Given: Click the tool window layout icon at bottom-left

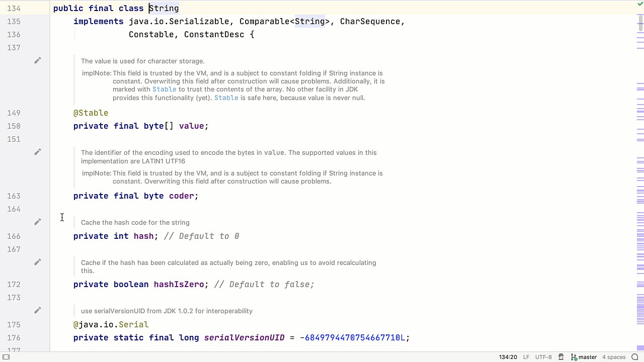Looking at the screenshot, I should point(6,357).
